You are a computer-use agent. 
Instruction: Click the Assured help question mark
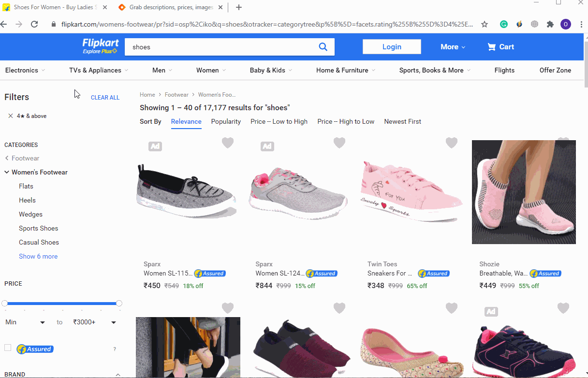(115, 349)
